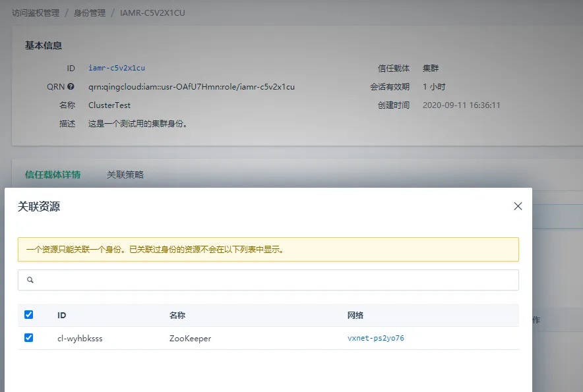Select the ZooKeeper resource name cell
This screenshot has width=583, height=392.
click(190, 339)
